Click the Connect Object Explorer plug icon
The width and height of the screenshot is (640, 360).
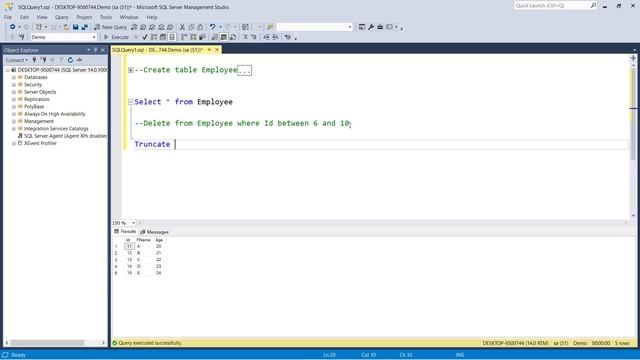click(x=34, y=60)
